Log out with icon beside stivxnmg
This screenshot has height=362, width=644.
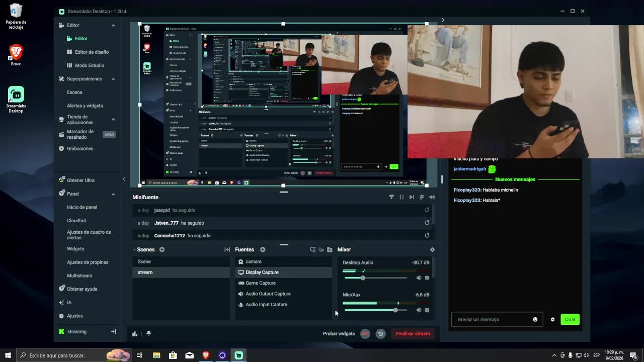pos(113,332)
